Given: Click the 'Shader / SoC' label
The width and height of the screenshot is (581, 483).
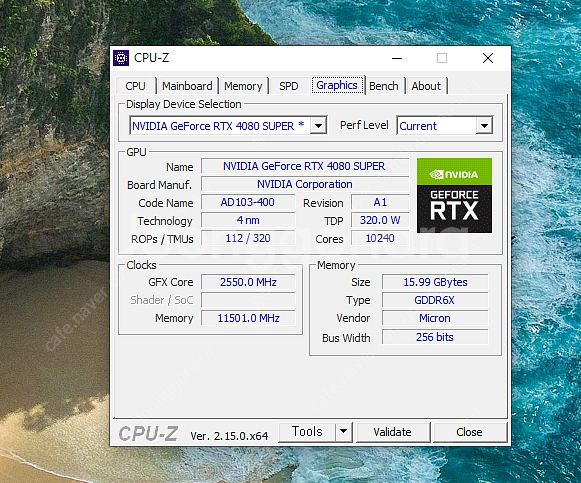Looking at the screenshot, I should (162, 300).
